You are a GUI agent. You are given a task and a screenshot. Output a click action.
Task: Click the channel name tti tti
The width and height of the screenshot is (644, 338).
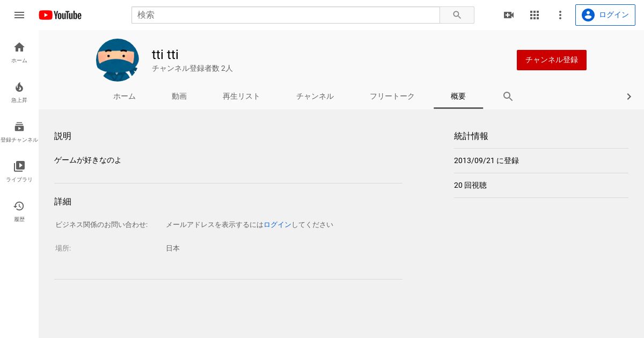click(165, 55)
